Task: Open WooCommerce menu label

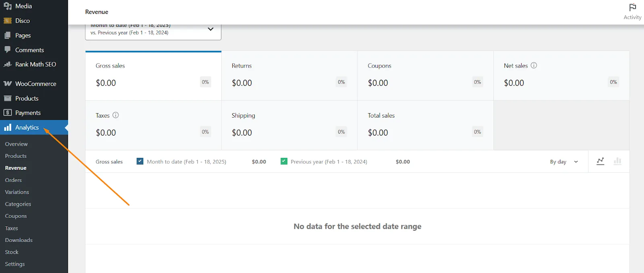Action: pyautogui.click(x=36, y=84)
